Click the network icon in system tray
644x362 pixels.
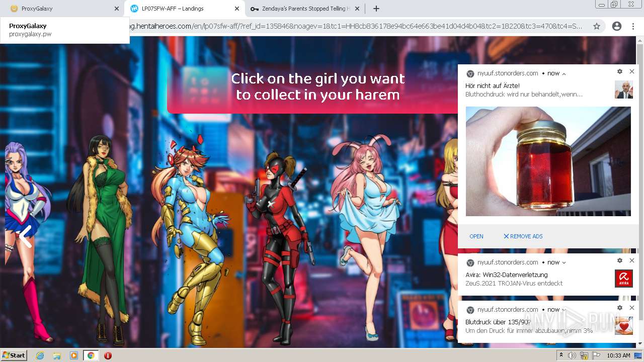584,355
